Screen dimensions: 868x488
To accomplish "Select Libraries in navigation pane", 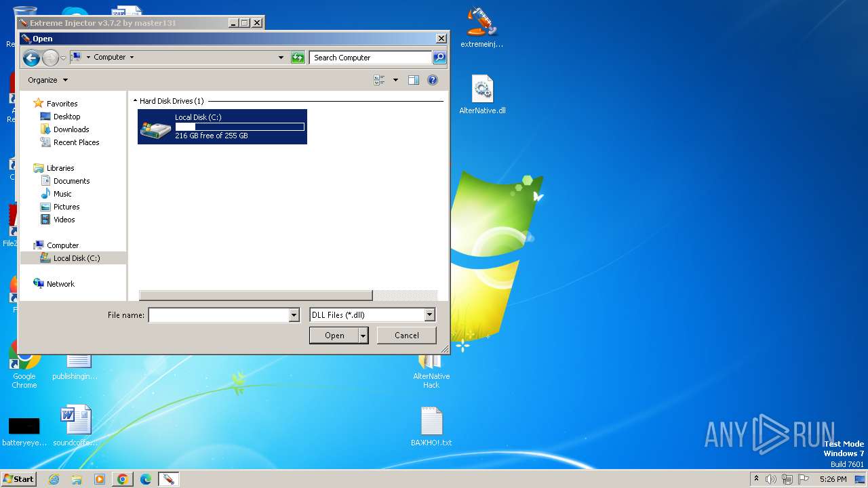I will [x=60, y=168].
